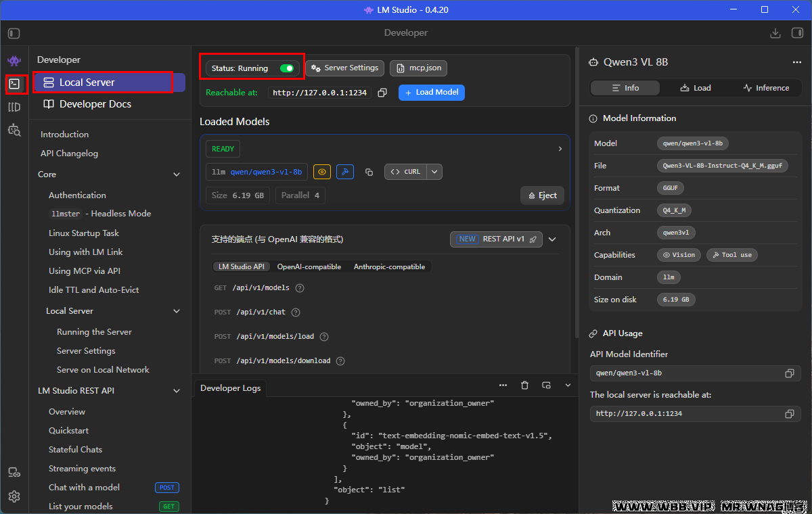Collapse the supported endpoints section chevron
812x514 pixels.
[x=552, y=239]
